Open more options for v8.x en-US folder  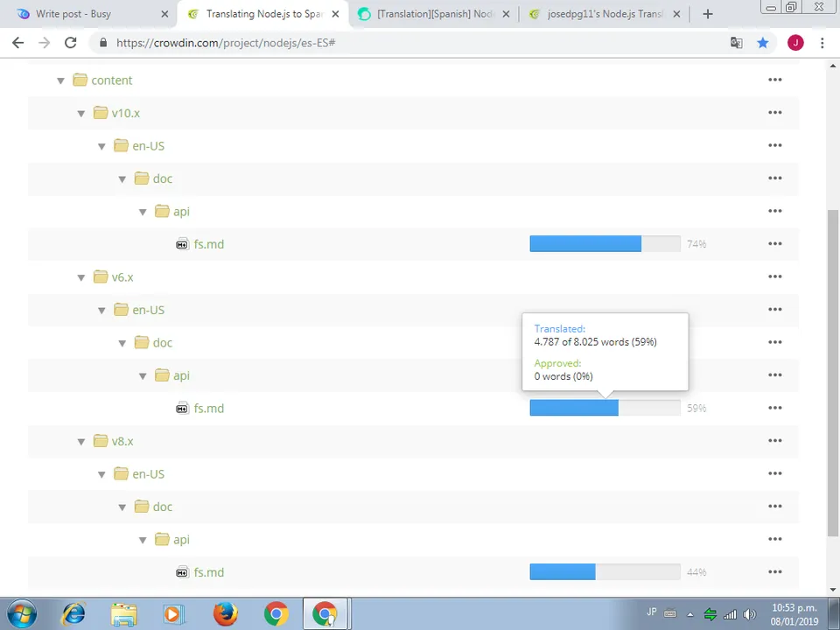pyautogui.click(x=774, y=473)
